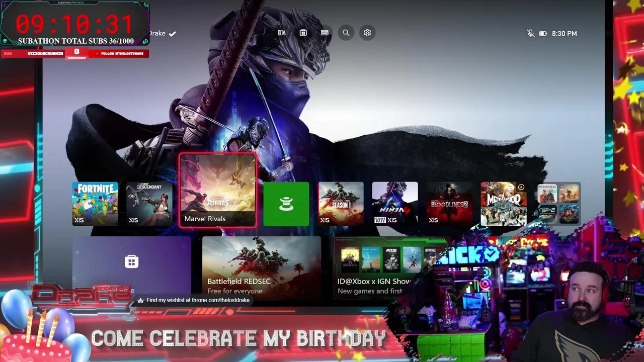Open the game collection group tile

point(558,204)
